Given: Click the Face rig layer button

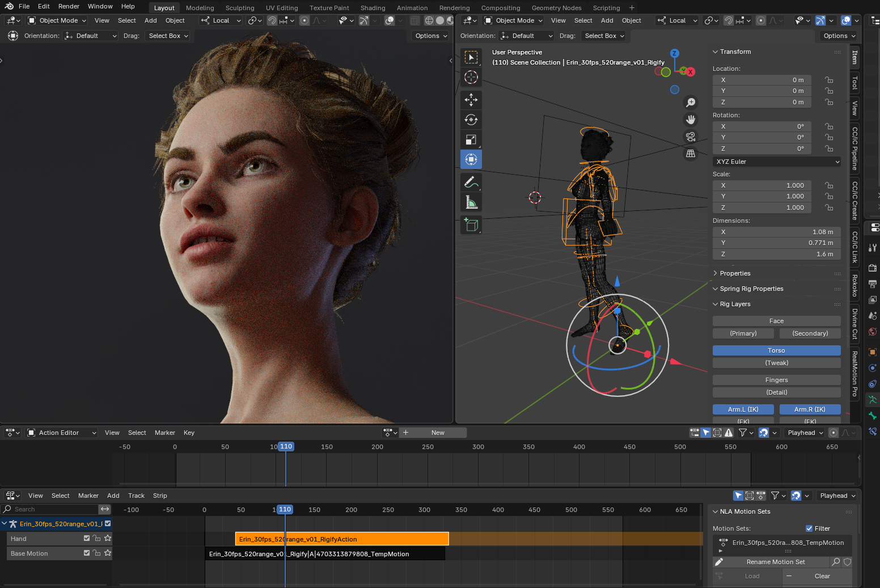Looking at the screenshot, I should pyautogui.click(x=777, y=321).
